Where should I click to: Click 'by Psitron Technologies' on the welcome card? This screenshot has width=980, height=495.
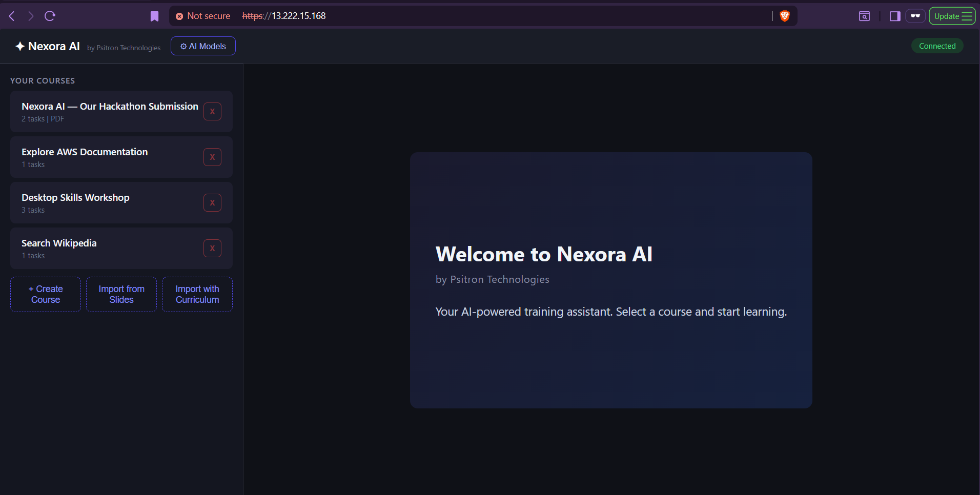492,279
